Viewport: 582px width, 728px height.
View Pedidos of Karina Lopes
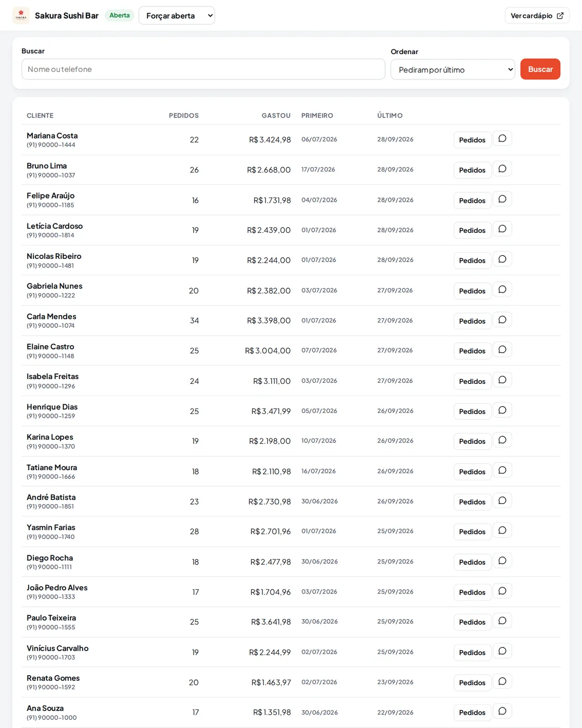coord(472,441)
